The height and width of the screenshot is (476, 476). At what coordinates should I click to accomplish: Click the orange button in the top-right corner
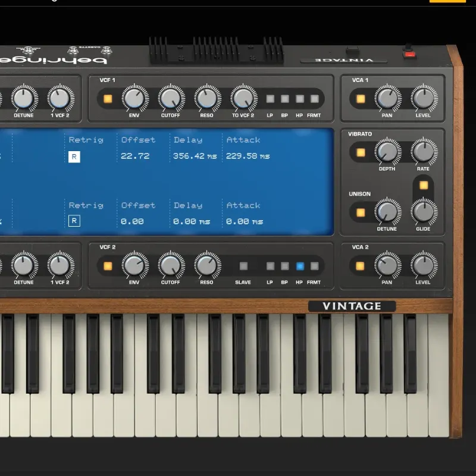coord(447,1)
